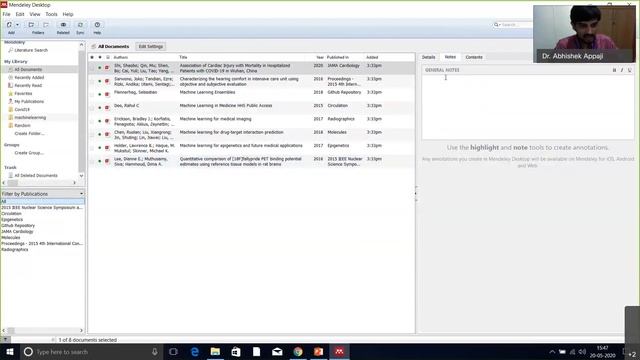Viewport: 640px width, 360px height.
Task: Open All Deleted Documents in Trash
Action: (x=36, y=176)
